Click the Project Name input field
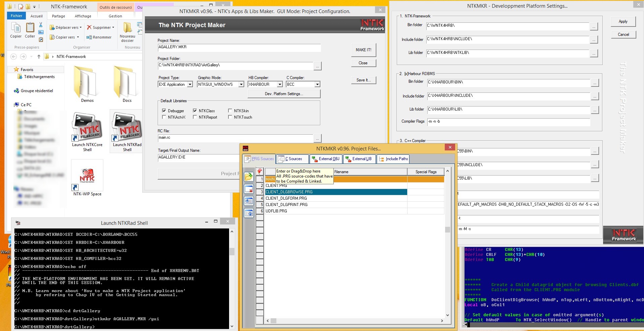The height and width of the screenshot is (331, 644). tap(239, 48)
